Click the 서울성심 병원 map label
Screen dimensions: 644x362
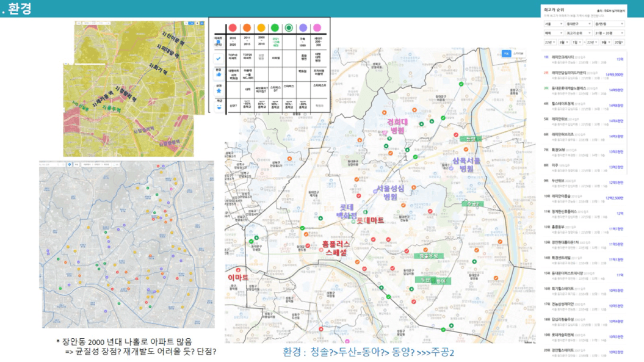pyautogui.click(x=390, y=192)
